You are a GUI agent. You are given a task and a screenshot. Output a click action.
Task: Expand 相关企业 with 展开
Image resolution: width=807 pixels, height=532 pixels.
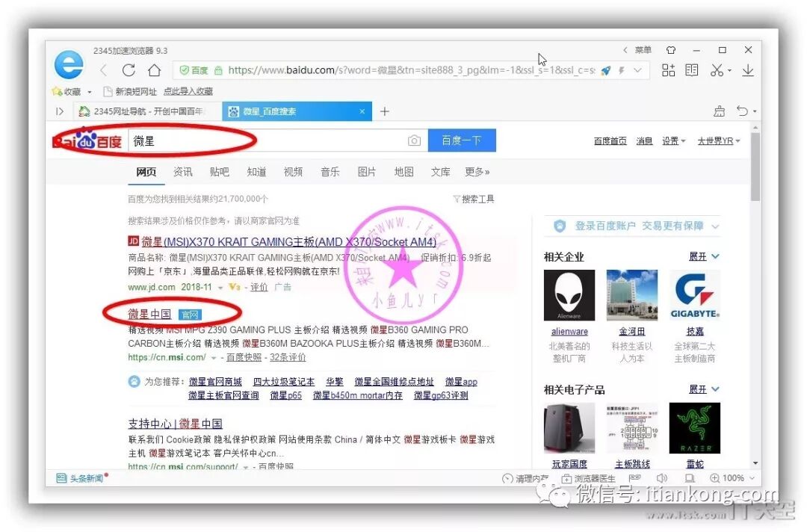tap(704, 256)
